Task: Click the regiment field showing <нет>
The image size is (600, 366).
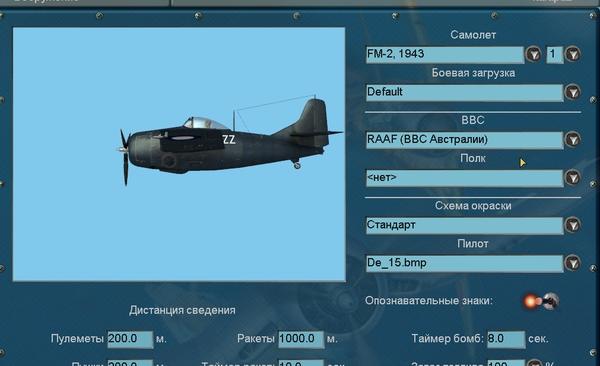Action: [465, 178]
